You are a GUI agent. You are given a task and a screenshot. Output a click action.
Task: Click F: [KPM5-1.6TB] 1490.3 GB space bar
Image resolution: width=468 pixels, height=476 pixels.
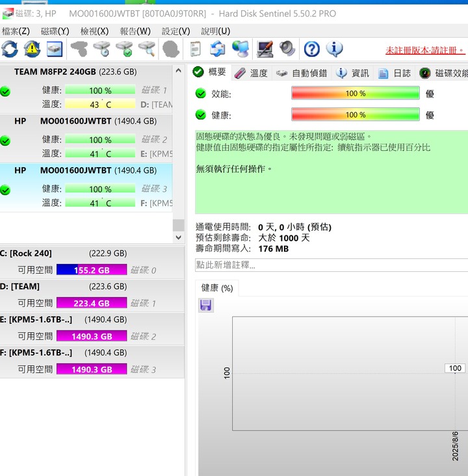pos(92,369)
